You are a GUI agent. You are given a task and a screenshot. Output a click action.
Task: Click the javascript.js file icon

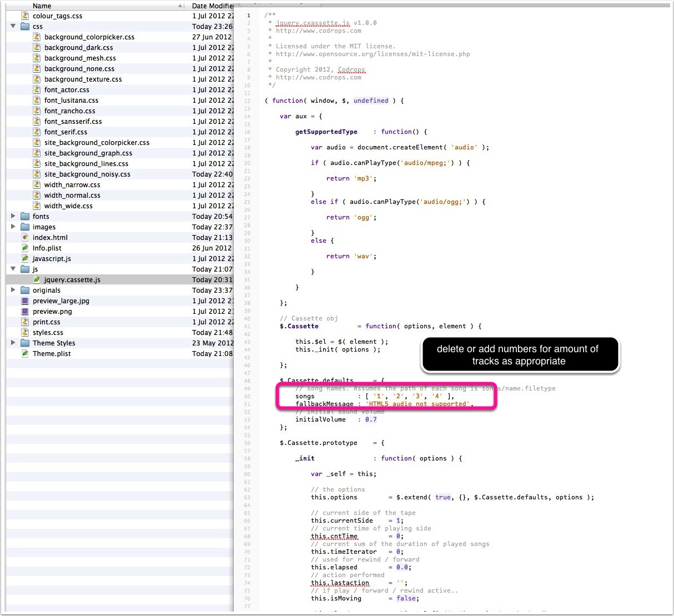pyautogui.click(x=25, y=259)
